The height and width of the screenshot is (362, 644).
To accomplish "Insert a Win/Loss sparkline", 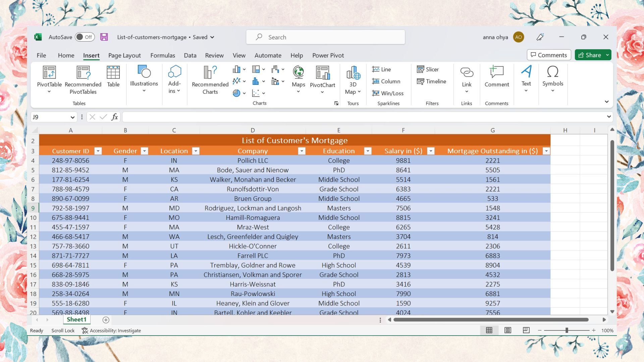I will click(388, 93).
